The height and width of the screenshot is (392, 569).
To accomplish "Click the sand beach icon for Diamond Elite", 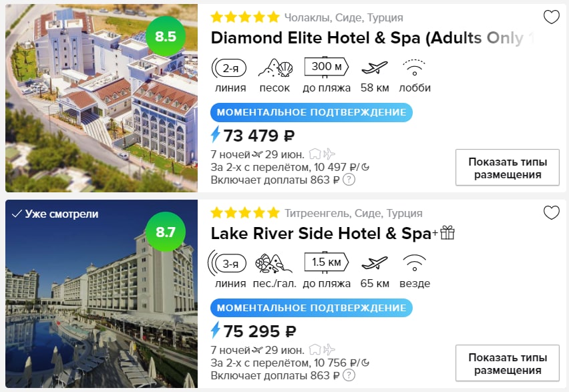I will pos(275,68).
